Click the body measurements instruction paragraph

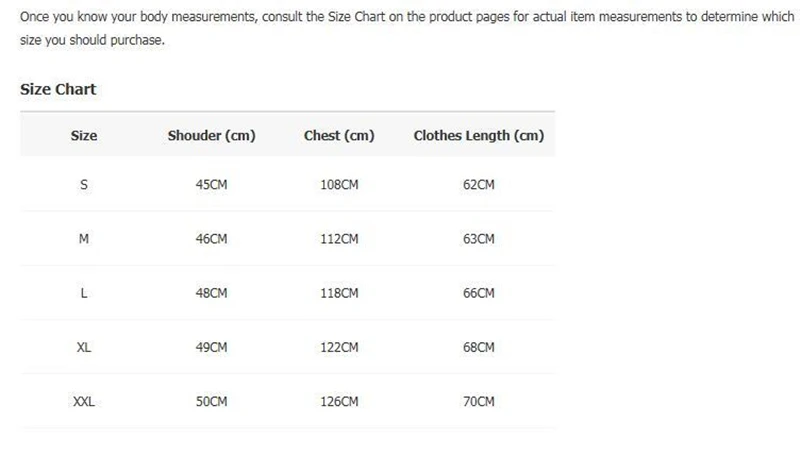407,28
